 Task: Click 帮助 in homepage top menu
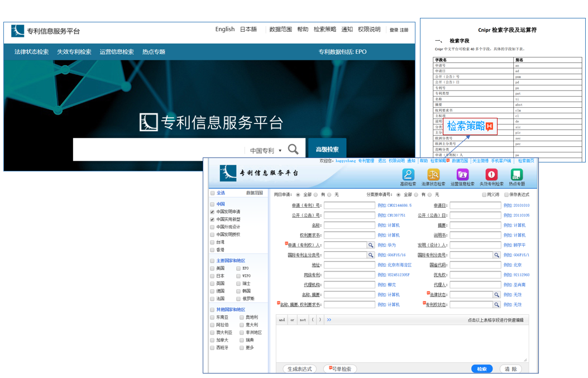click(x=303, y=29)
